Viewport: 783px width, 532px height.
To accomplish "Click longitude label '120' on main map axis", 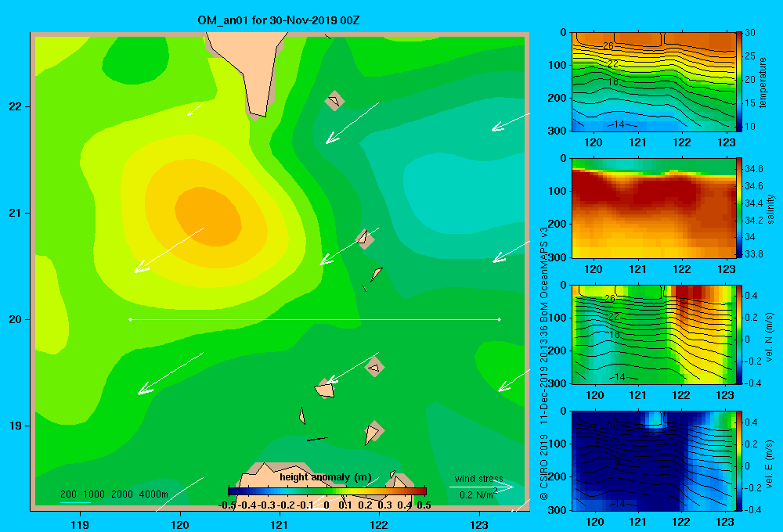I will point(180,524).
